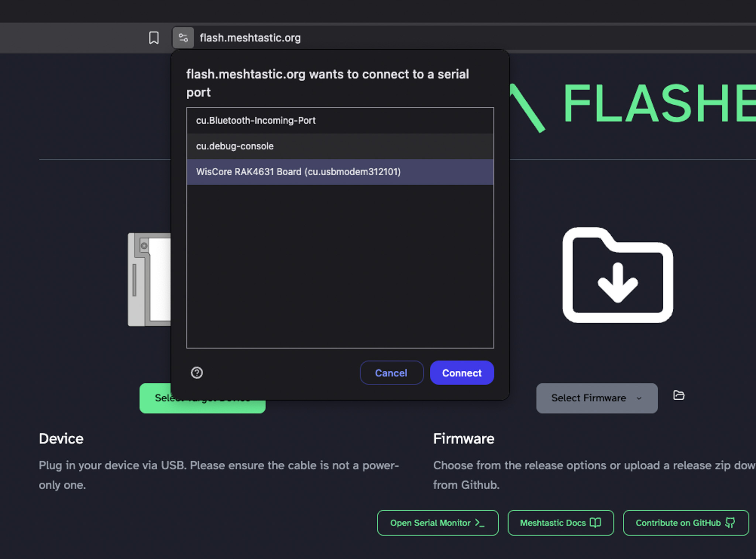Click the large folder download icon
Viewport: 756px width, 559px height.
(x=618, y=275)
